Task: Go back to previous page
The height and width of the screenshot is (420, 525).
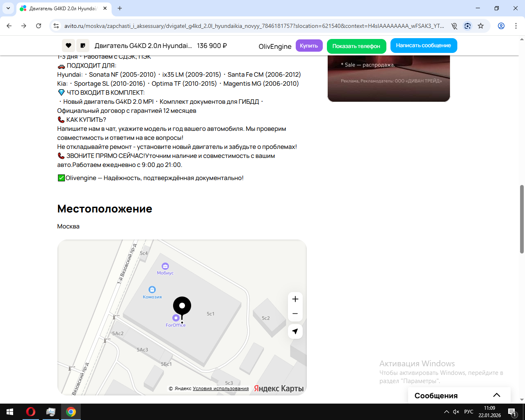Action: [9, 26]
